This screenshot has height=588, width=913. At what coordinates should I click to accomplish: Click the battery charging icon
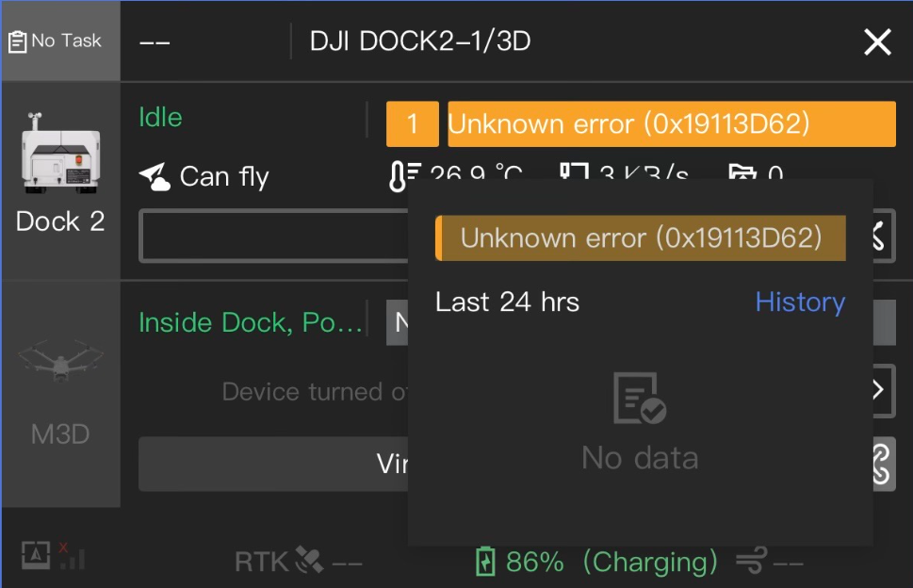tap(485, 562)
